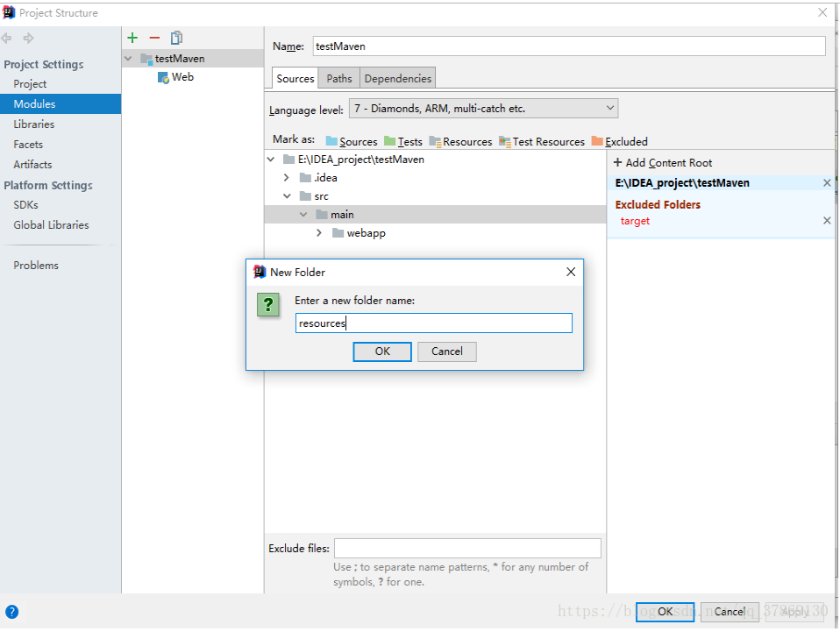Open the Problems section

tap(36, 265)
